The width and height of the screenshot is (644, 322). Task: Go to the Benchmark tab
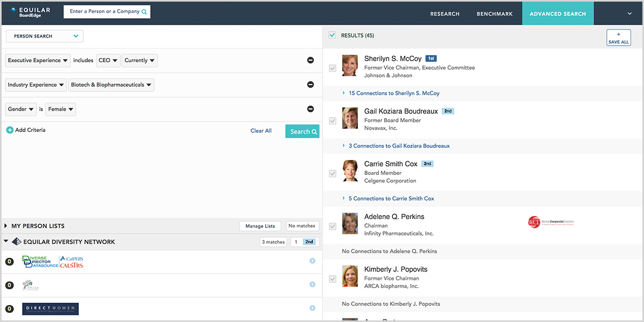pos(495,13)
